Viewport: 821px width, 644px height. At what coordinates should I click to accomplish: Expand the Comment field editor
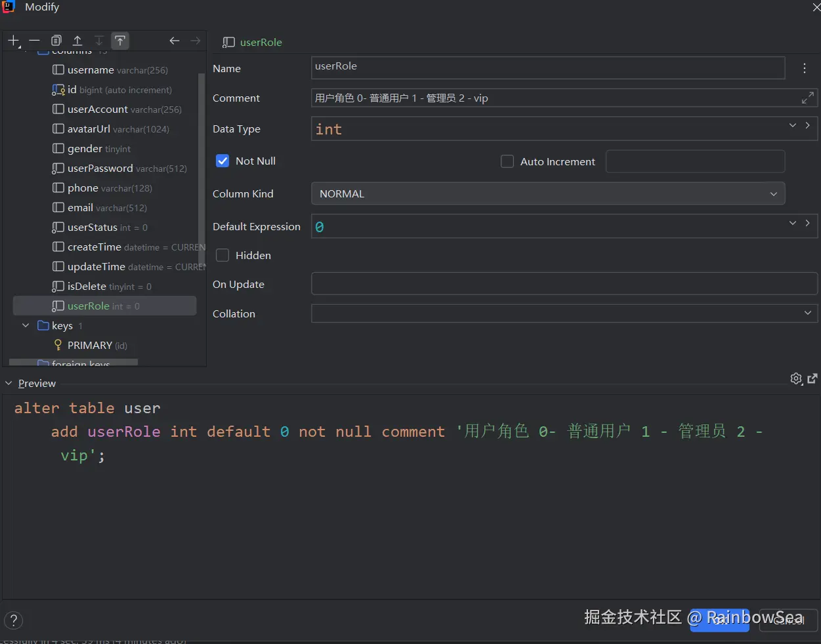(808, 98)
